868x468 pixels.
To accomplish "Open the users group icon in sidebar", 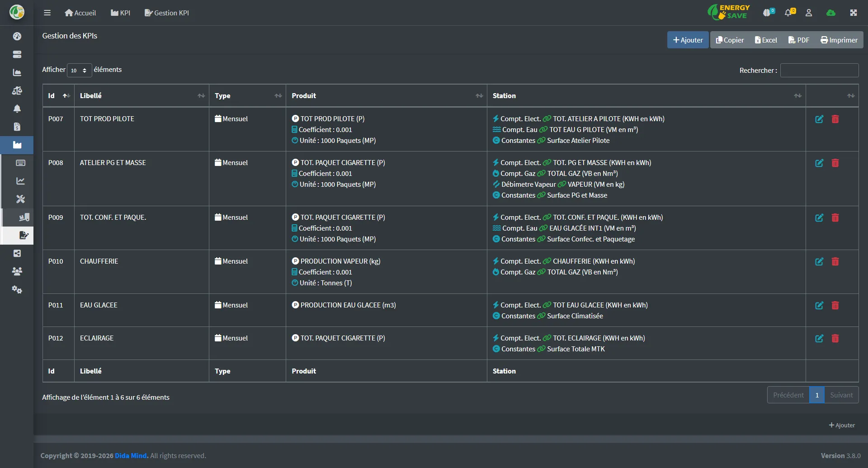I will point(17,271).
